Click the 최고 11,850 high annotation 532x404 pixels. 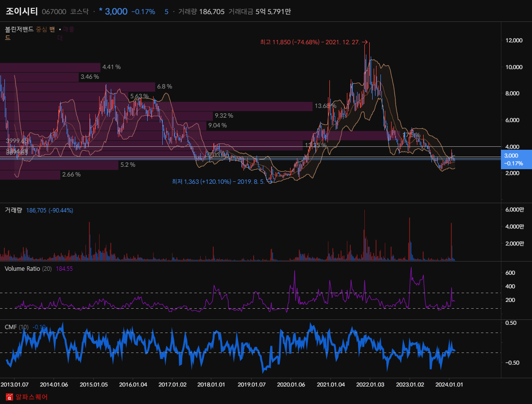pos(310,42)
